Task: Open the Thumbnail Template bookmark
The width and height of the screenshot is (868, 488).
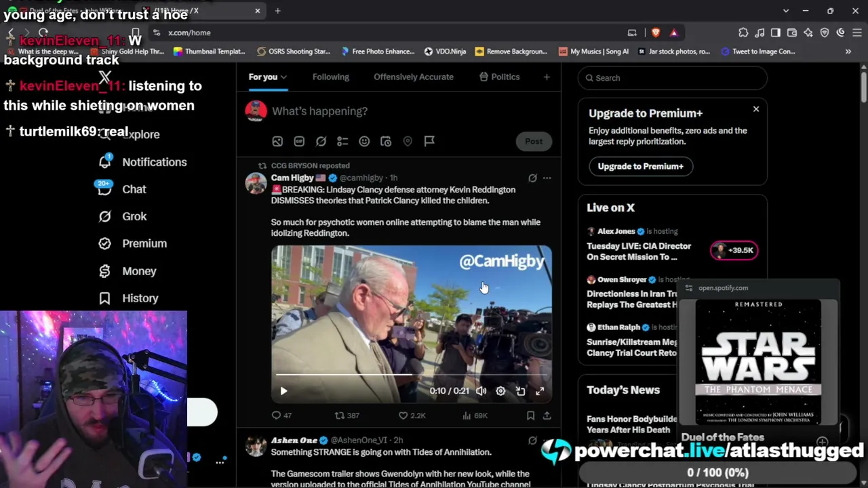Action: (x=209, y=52)
